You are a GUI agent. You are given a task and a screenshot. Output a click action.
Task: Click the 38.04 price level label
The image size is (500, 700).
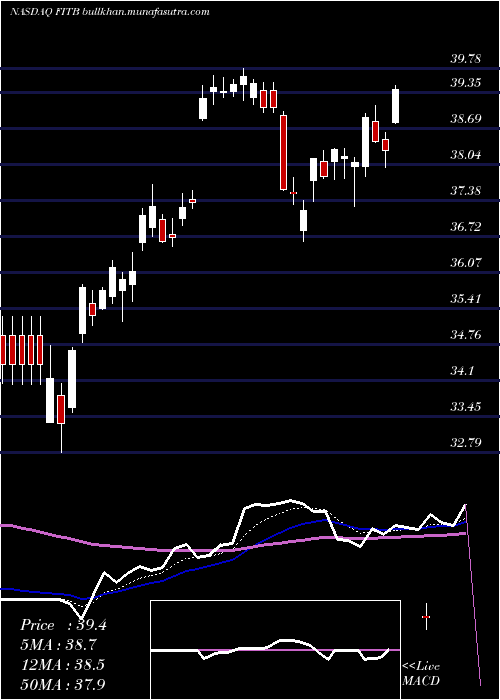coord(466,155)
